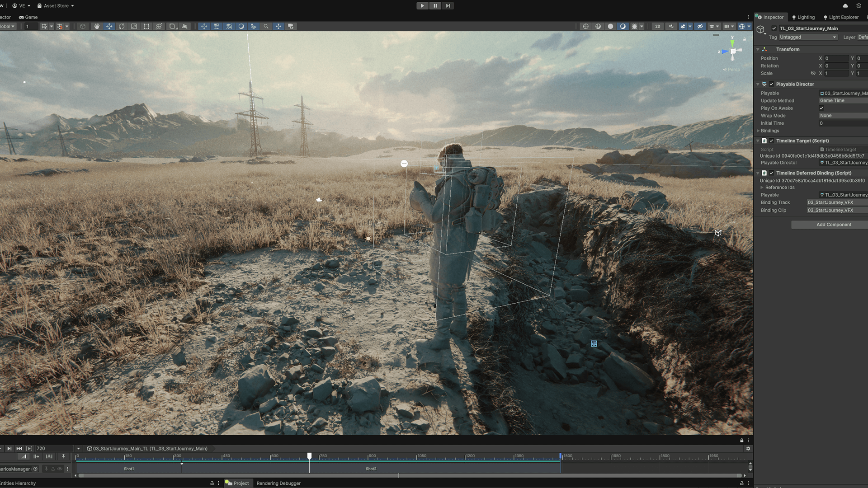Switch to the Inspector tab

(x=770, y=17)
